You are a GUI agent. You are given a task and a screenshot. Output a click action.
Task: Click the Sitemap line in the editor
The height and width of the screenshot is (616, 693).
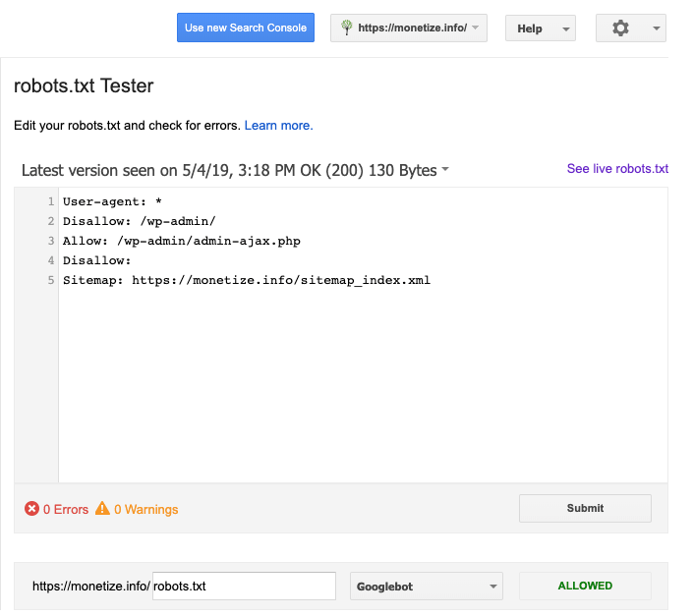246,280
